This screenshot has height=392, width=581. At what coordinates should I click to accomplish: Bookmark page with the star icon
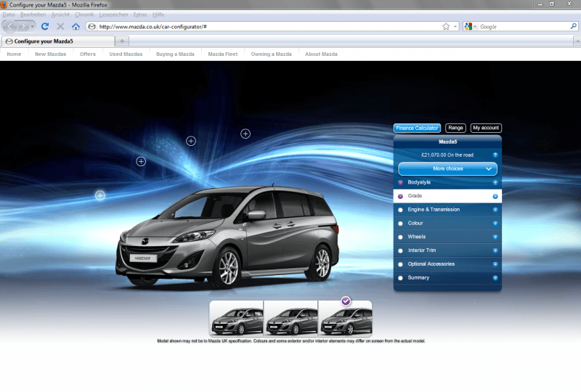pos(446,27)
